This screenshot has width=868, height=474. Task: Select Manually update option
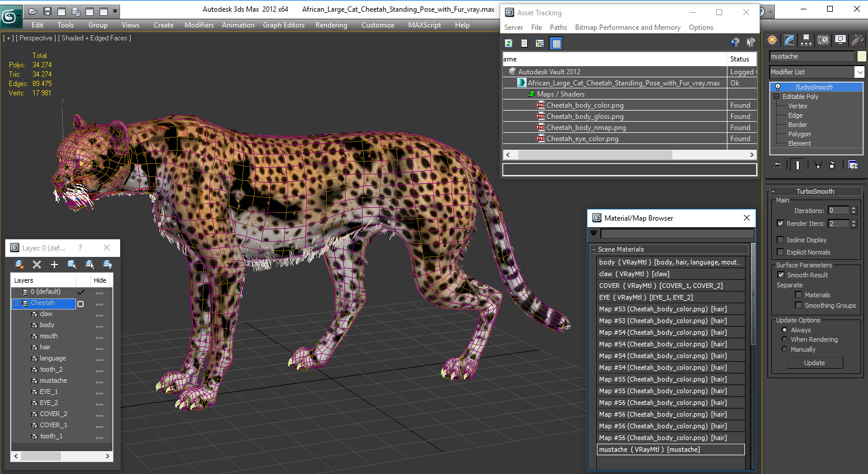tap(785, 349)
